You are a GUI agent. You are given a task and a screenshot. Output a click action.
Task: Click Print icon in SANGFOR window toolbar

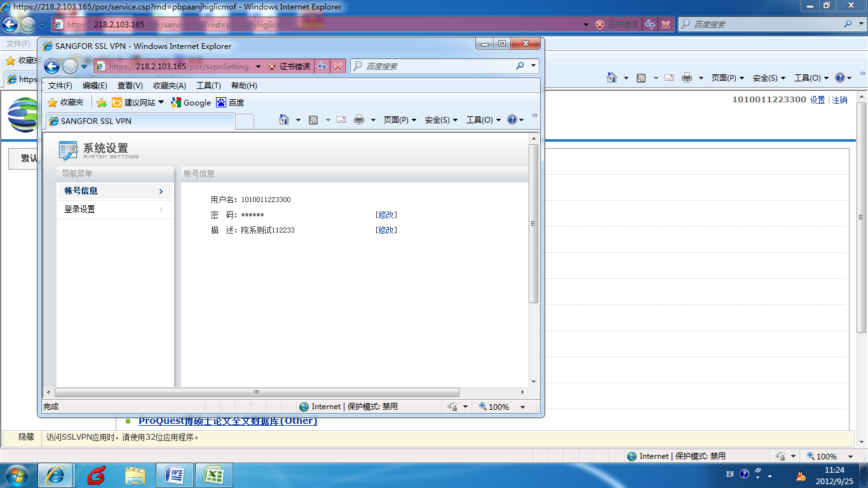(x=359, y=119)
